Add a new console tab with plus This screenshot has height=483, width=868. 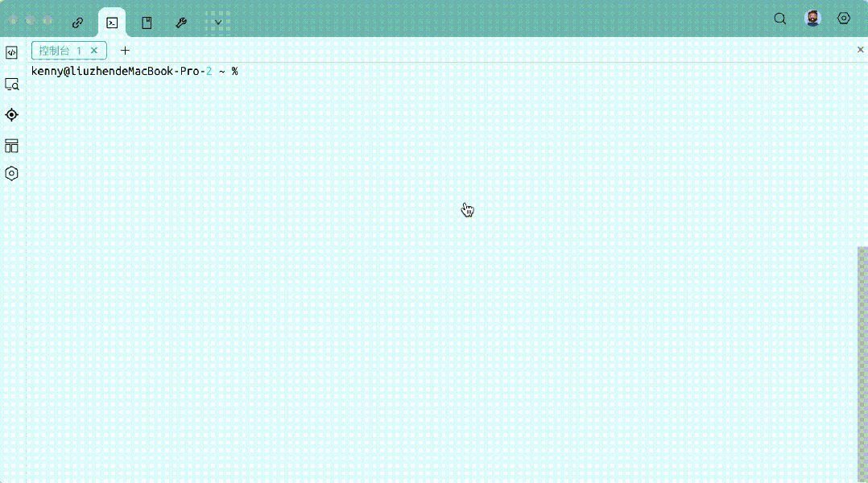(125, 51)
